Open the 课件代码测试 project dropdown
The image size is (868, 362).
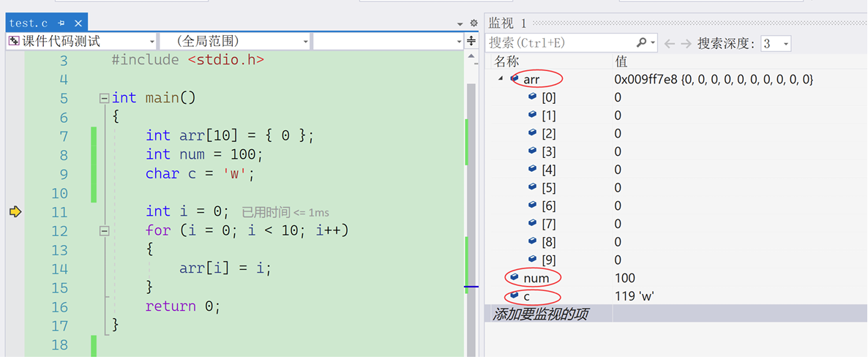point(81,42)
